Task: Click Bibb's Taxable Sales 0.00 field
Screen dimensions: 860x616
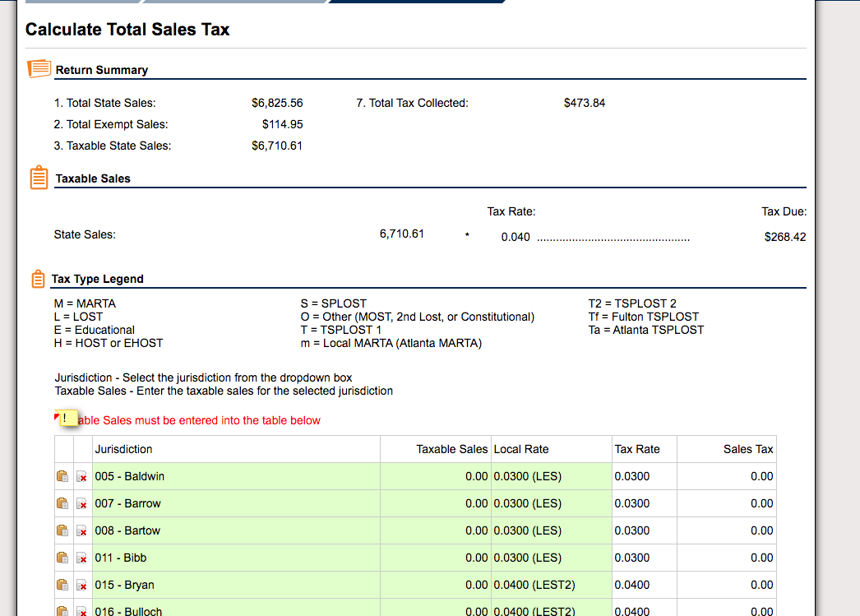Action: [x=436, y=558]
